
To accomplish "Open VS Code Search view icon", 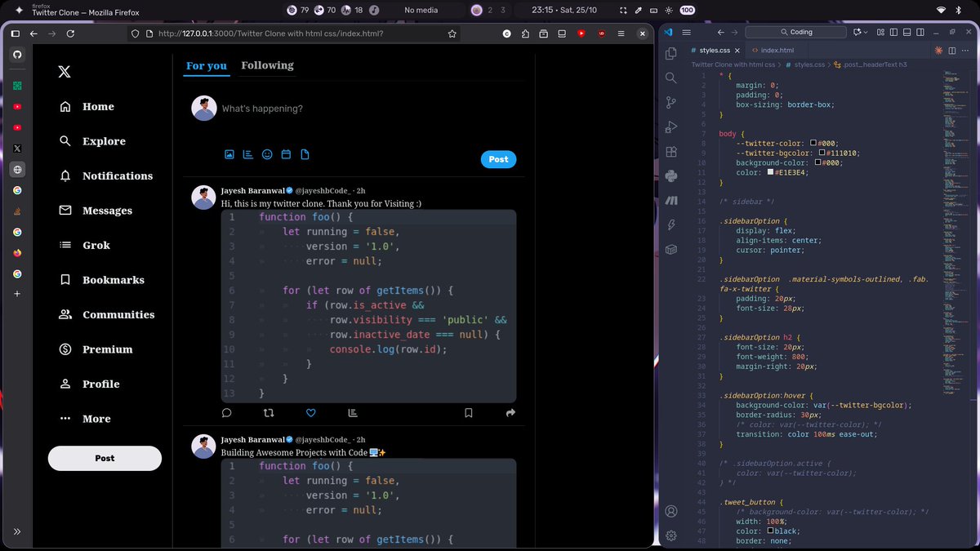I will tap(671, 78).
